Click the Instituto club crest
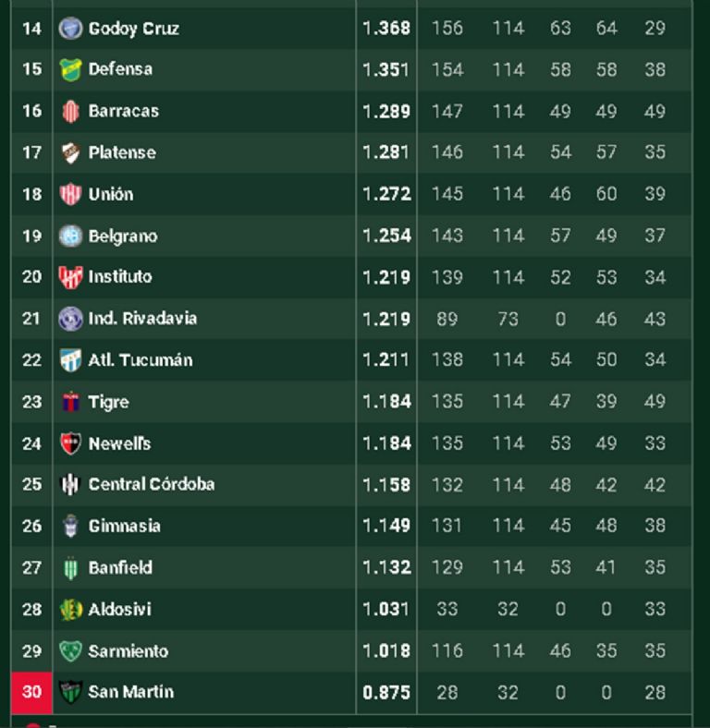This screenshot has width=710, height=728. click(70, 277)
